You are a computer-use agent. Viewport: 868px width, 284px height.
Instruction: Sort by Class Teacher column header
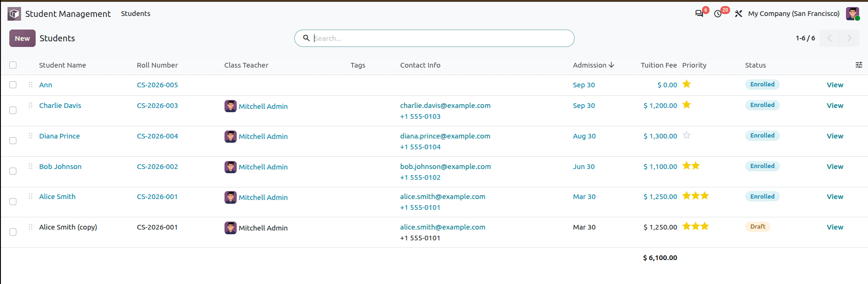coord(246,65)
